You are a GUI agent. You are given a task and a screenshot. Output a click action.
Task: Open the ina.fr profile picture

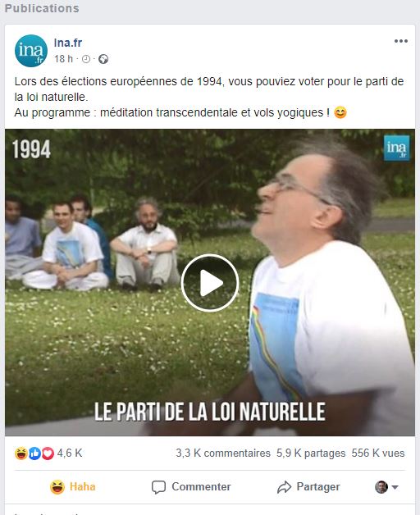tap(31, 51)
